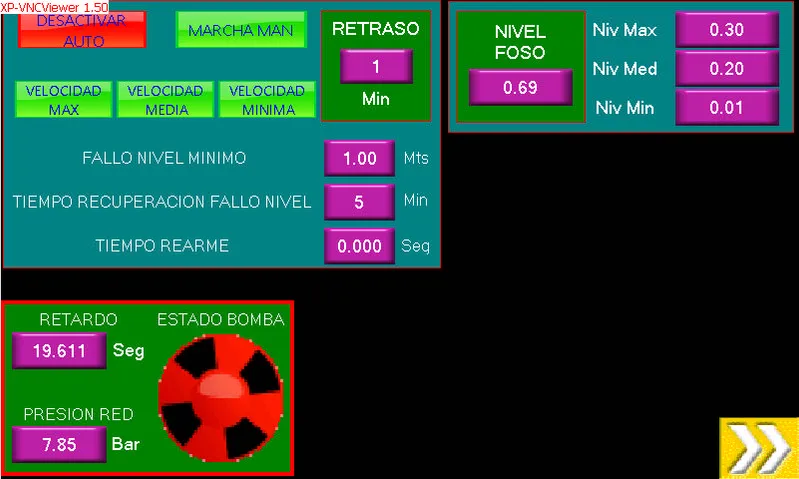This screenshot has height=479, width=799.
Task: Edit the Niv Max value field
Action: coord(726,30)
